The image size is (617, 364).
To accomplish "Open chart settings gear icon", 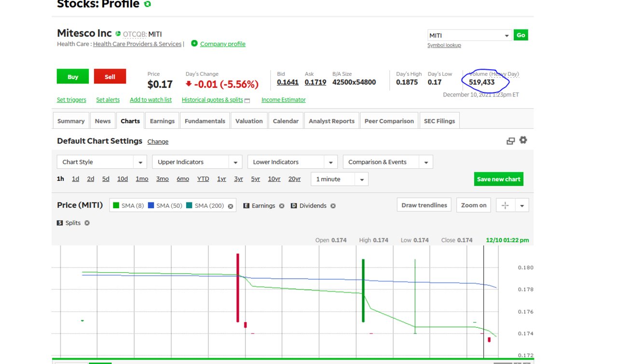I will coord(523,140).
